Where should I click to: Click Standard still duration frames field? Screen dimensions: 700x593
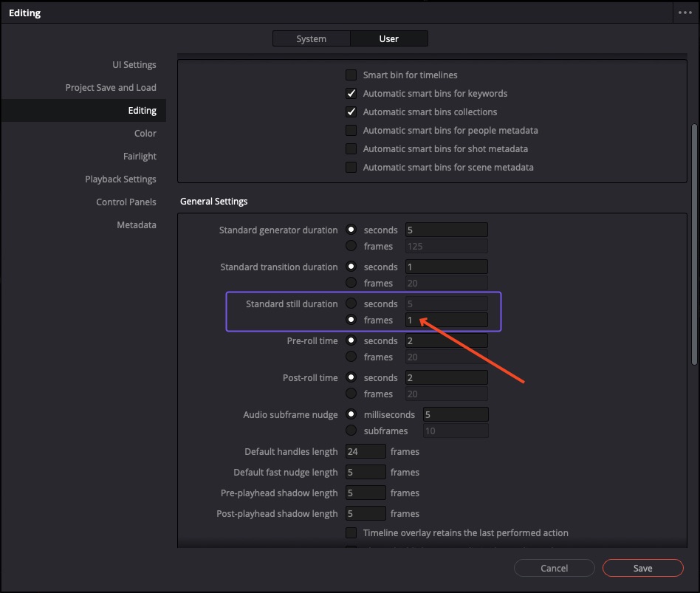click(446, 321)
